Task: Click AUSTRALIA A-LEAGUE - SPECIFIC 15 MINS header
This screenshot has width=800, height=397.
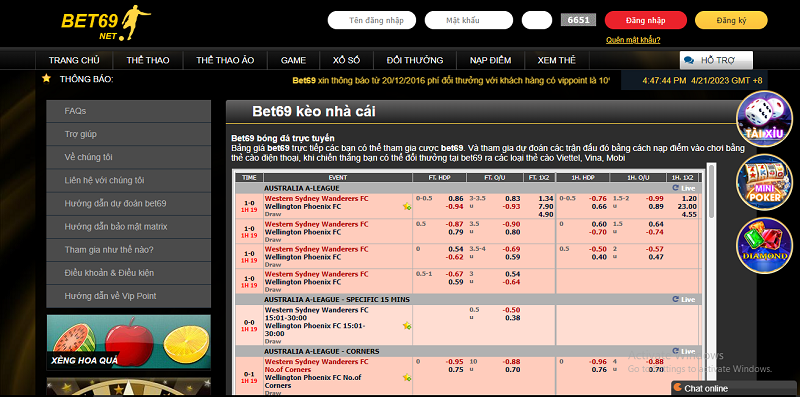Action: coord(337,299)
